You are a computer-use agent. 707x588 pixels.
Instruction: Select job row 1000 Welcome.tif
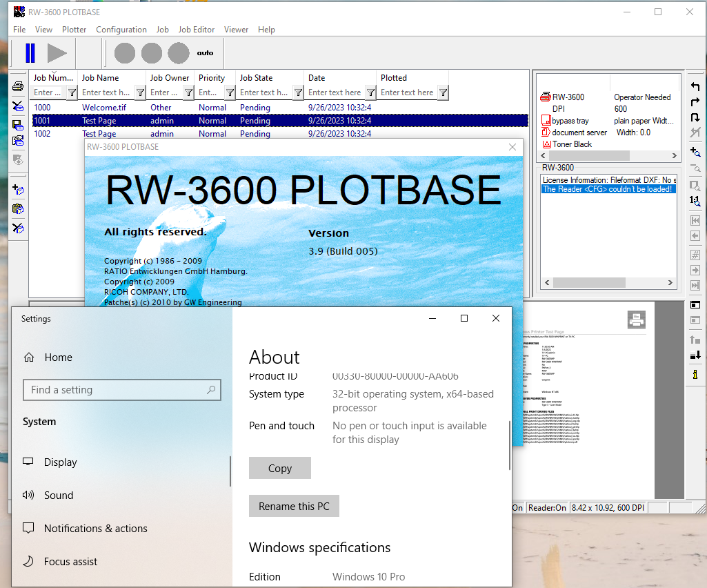[279, 108]
